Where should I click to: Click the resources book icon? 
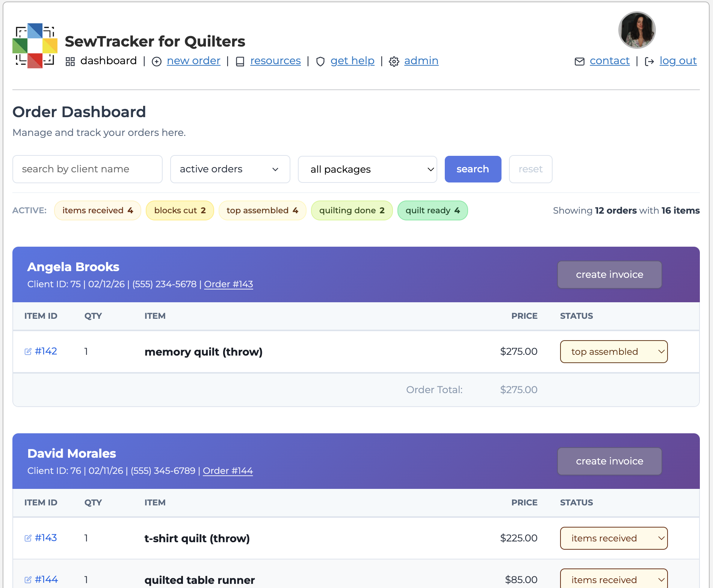click(240, 62)
